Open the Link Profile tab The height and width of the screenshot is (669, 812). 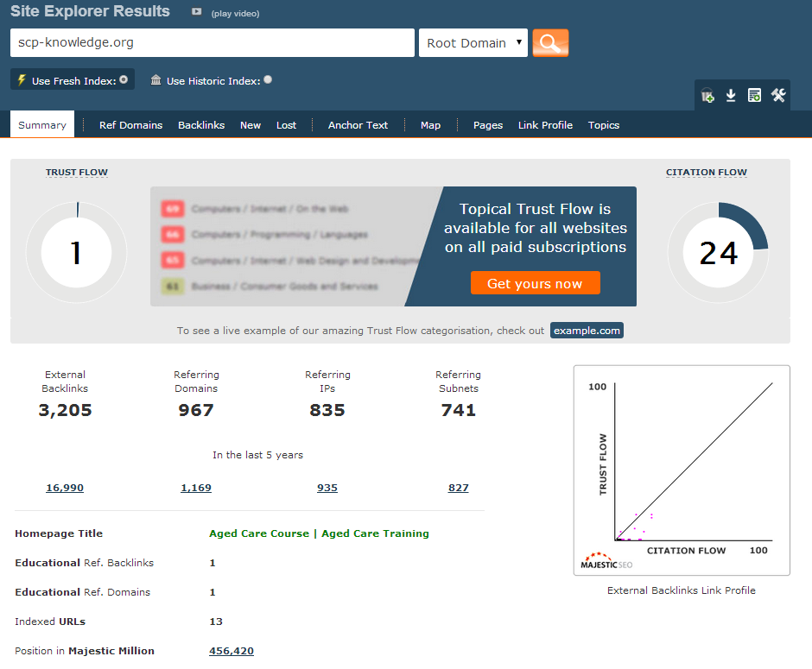(x=545, y=125)
